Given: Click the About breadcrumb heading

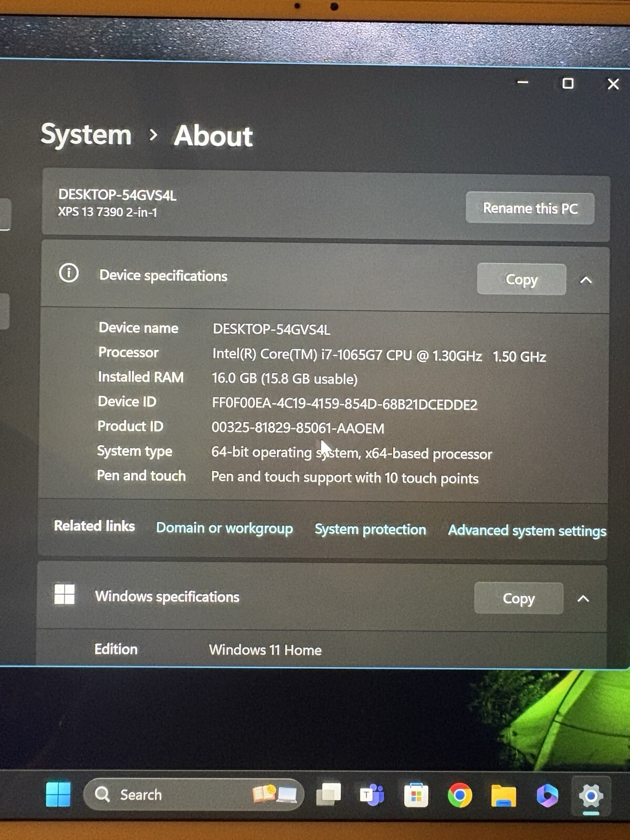Looking at the screenshot, I should 213,135.
